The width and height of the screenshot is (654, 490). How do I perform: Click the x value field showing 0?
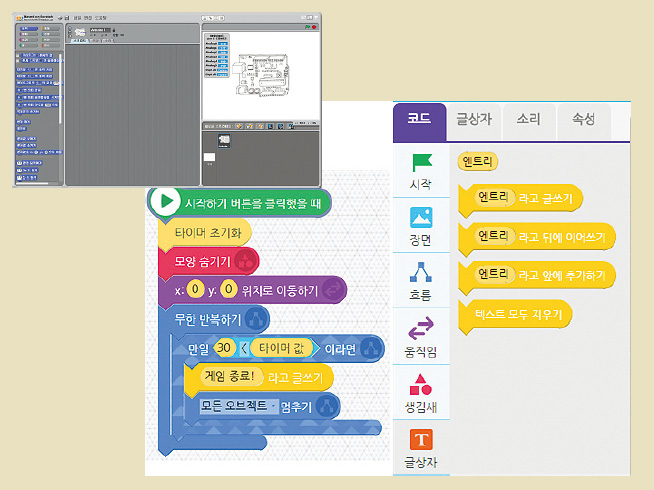(x=195, y=289)
